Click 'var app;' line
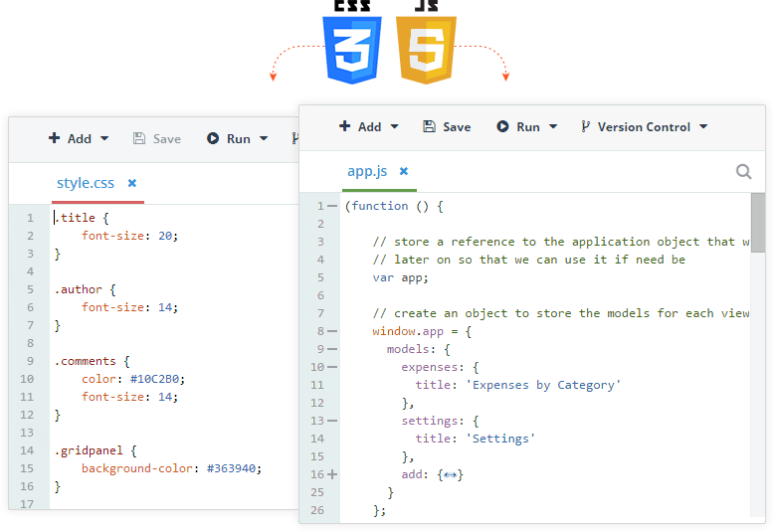 (x=400, y=277)
